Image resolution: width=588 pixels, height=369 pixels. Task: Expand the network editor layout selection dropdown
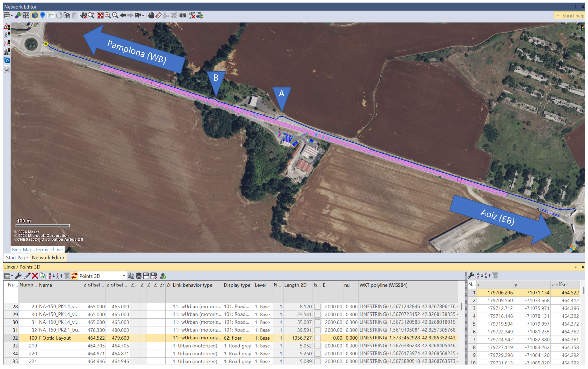pyautogui.click(x=12, y=16)
